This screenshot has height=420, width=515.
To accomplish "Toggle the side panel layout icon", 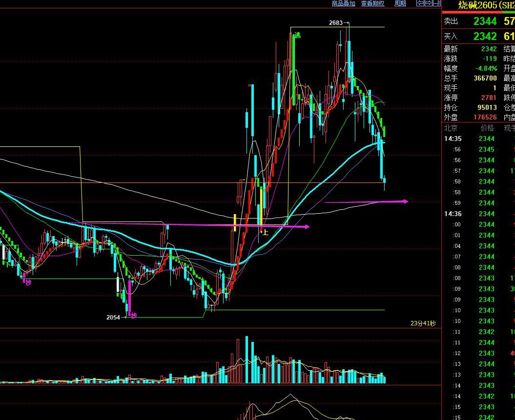I will pos(436,3).
